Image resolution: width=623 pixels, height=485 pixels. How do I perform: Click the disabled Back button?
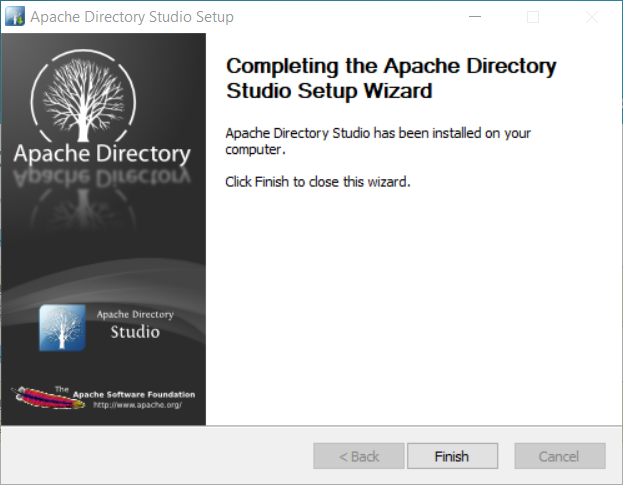(x=359, y=456)
